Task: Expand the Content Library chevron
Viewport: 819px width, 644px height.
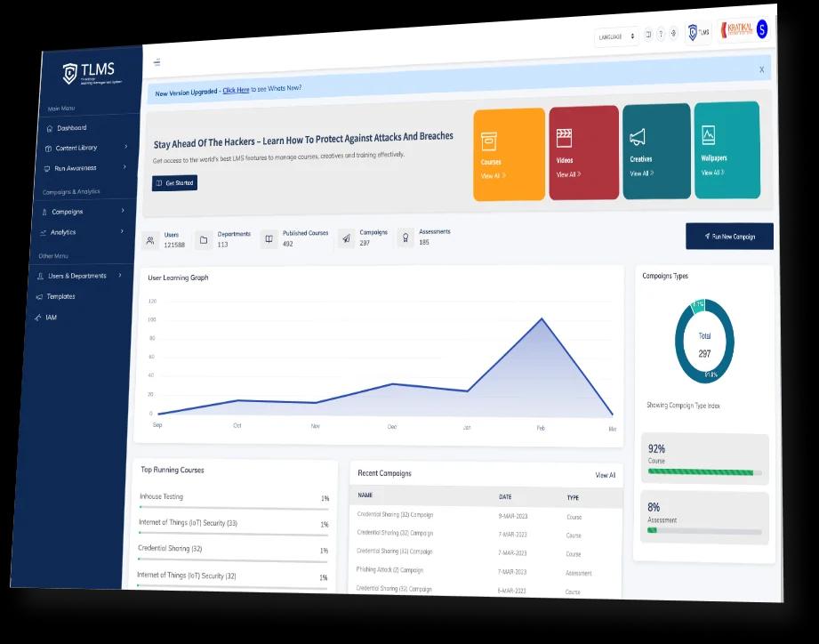Action: point(126,147)
